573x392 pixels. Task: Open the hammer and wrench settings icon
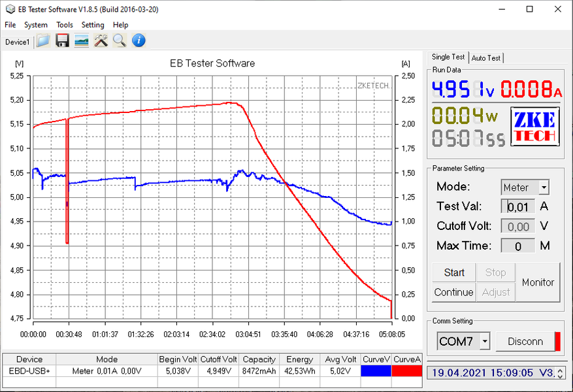[101, 41]
